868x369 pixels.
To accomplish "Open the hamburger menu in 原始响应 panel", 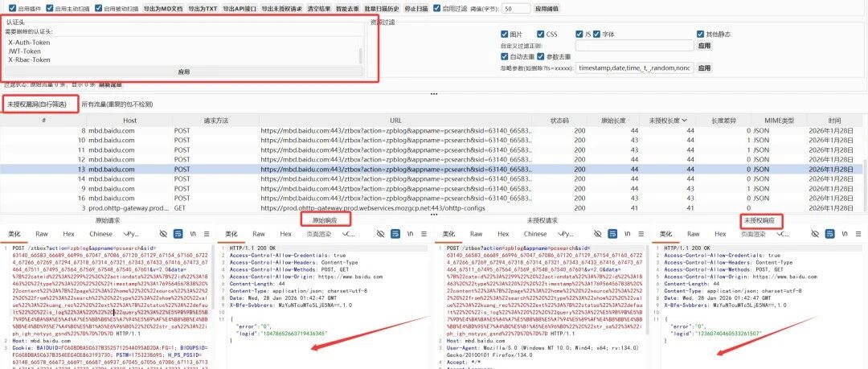I will pos(424,234).
